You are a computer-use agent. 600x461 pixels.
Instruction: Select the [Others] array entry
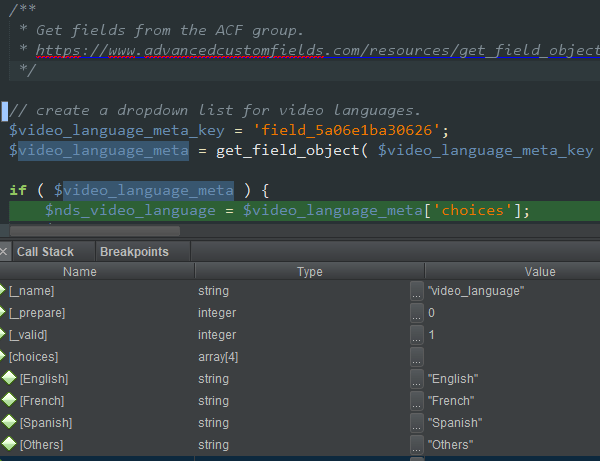(42, 445)
